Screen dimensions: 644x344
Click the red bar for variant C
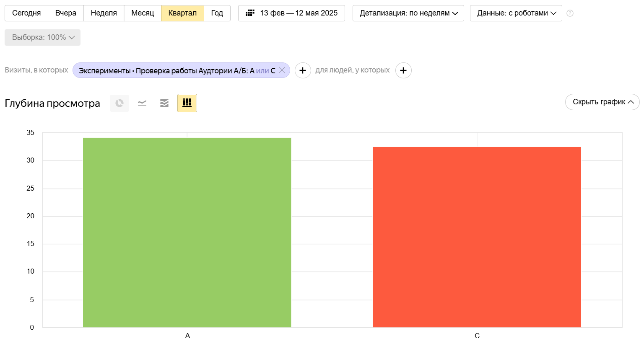[x=477, y=237]
